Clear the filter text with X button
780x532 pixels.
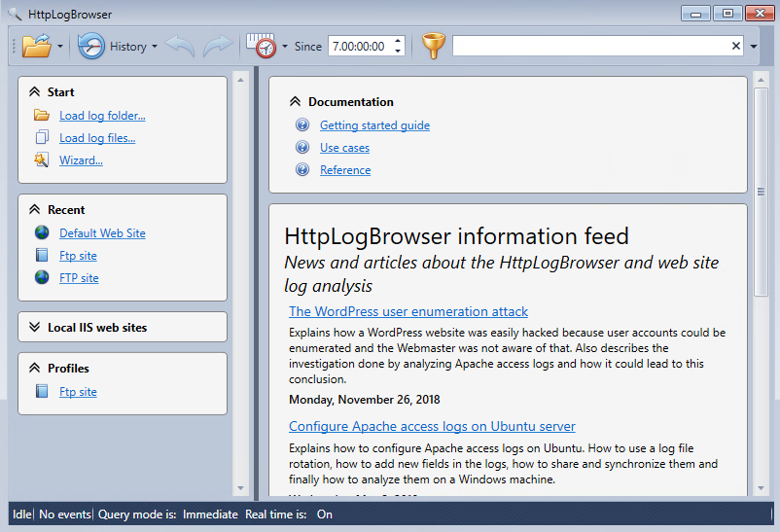(736, 46)
